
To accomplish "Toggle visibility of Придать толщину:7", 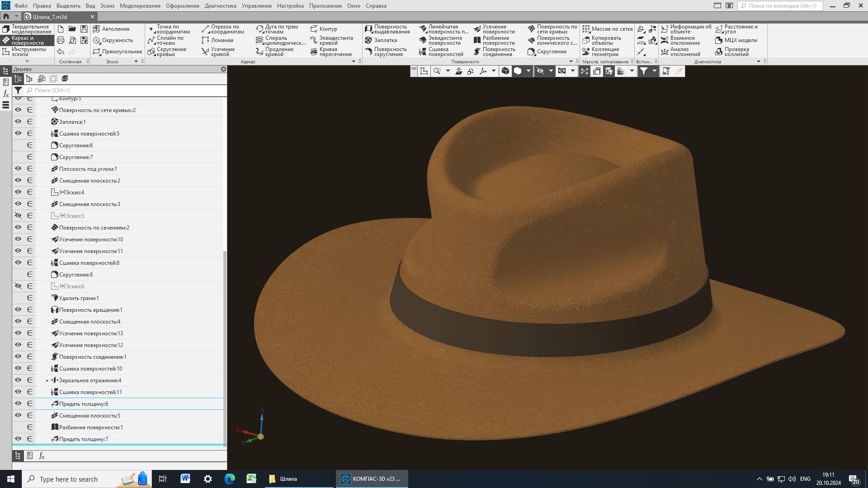I will tap(18, 439).
